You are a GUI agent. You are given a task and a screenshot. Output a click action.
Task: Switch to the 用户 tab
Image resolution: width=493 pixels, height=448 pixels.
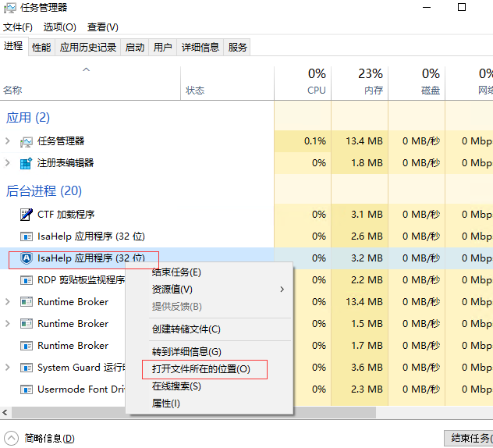click(x=162, y=48)
